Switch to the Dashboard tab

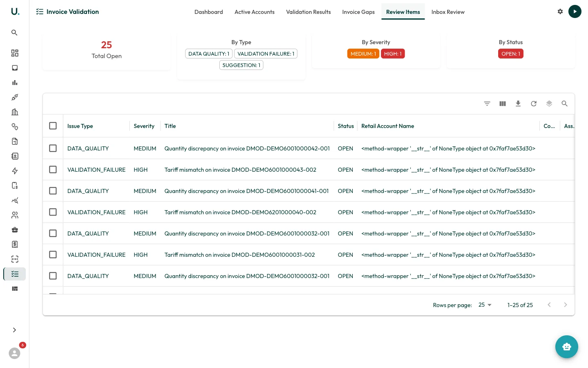(x=209, y=12)
